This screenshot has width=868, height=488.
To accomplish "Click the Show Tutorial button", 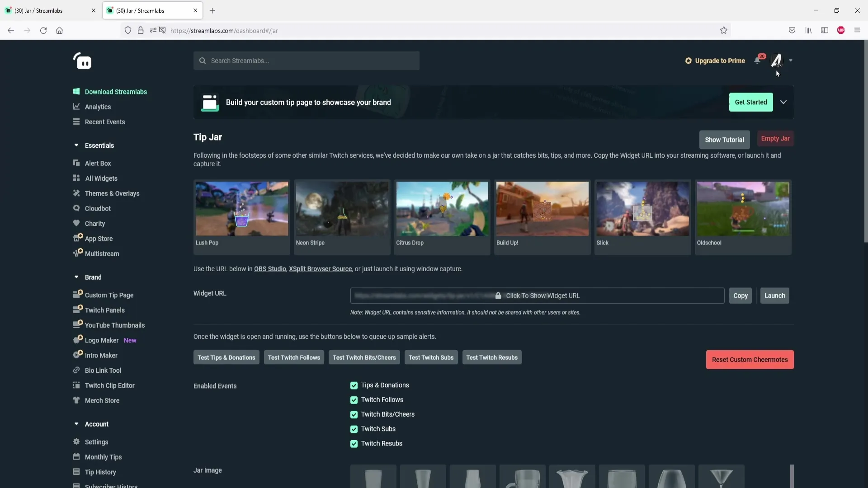I will [x=724, y=140].
